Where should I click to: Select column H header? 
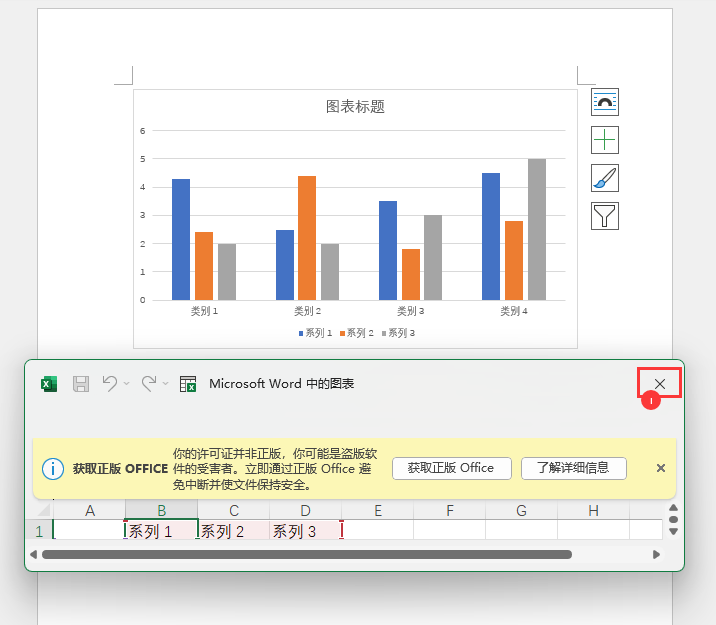pos(594,510)
